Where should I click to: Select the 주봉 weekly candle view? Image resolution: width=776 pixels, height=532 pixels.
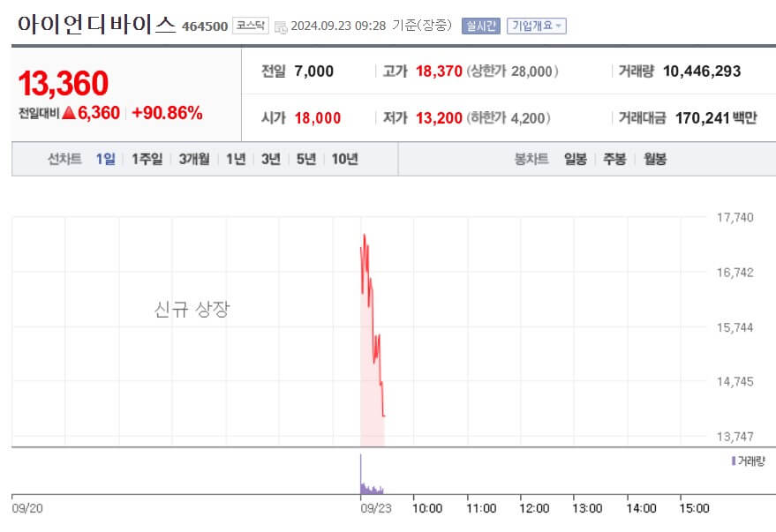(x=614, y=159)
